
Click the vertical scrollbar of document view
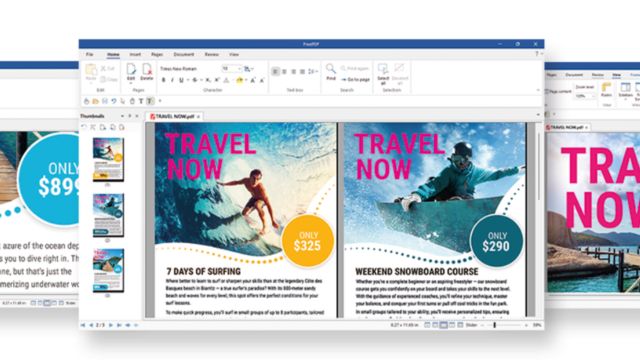[538, 167]
